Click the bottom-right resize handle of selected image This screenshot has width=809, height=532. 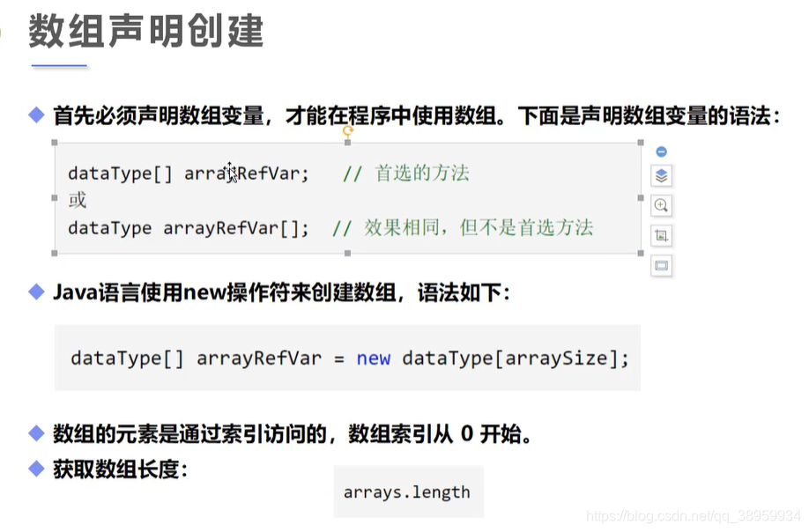coord(641,253)
